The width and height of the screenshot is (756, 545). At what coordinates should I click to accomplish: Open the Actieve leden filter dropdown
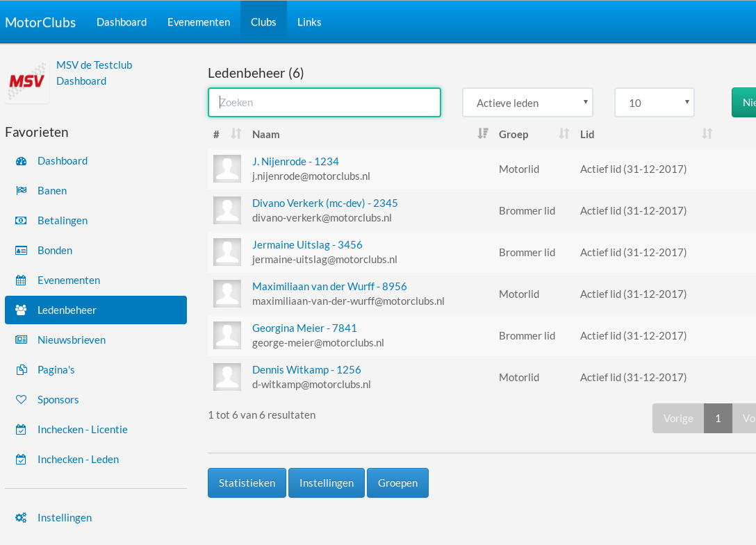pyautogui.click(x=527, y=103)
